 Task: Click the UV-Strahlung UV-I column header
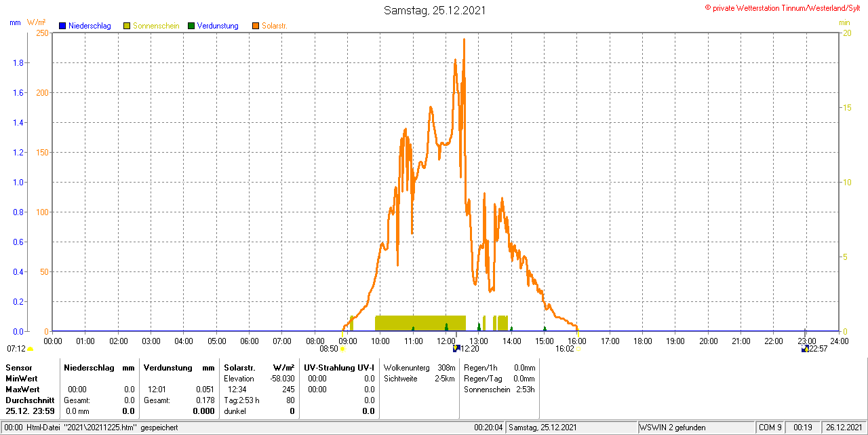[339, 367]
